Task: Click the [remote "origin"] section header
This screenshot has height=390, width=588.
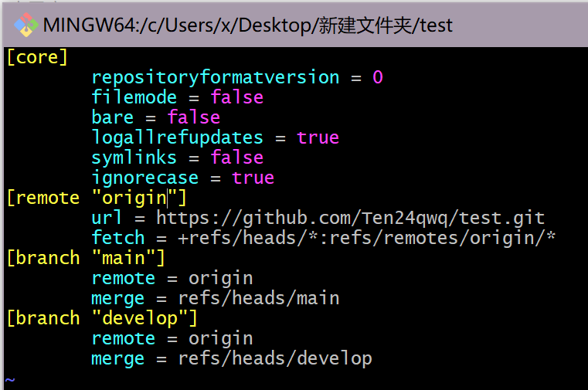Action: (x=97, y=198)
